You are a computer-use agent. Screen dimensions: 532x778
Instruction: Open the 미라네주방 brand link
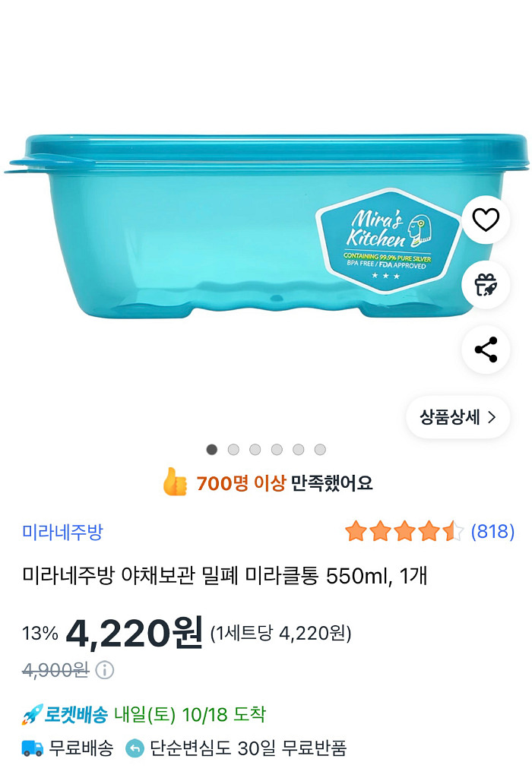[x=62, y=532]
